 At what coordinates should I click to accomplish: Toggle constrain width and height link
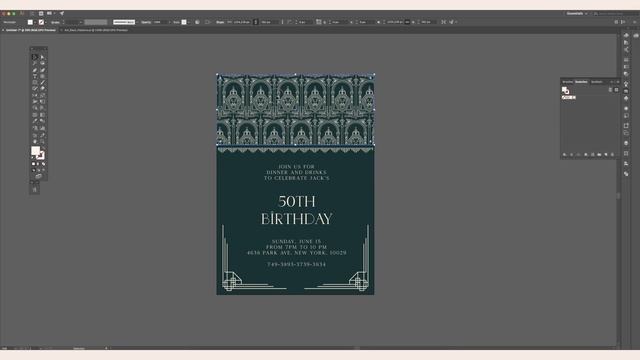point(256,22)
